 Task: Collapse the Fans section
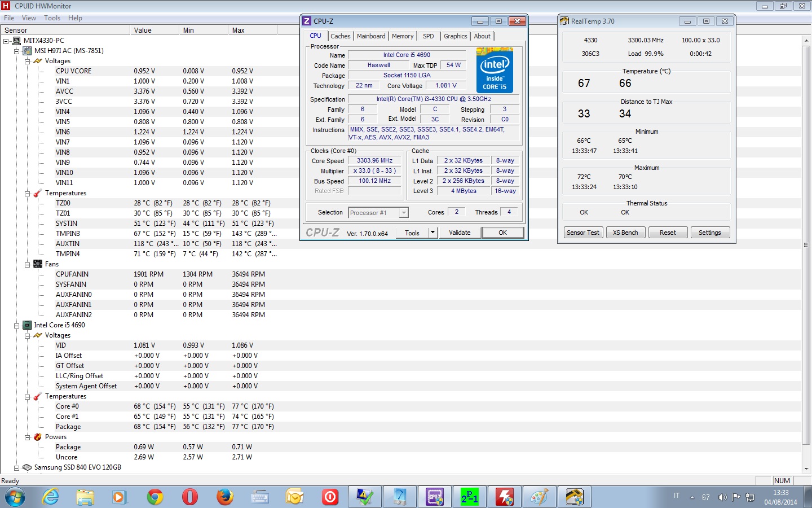tap(27, 265)
